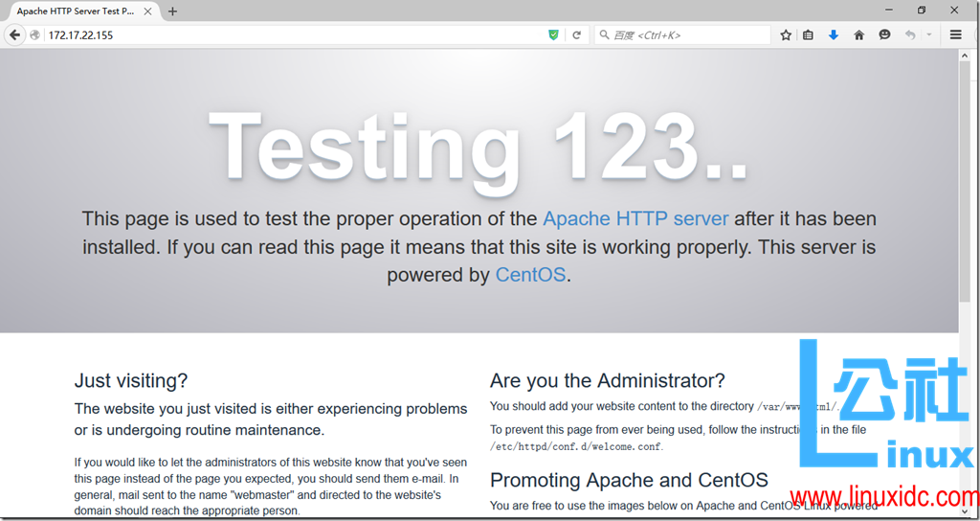Screen dimensions: 980x521
Task: Open the CentOS link
Action: point(530,275)
